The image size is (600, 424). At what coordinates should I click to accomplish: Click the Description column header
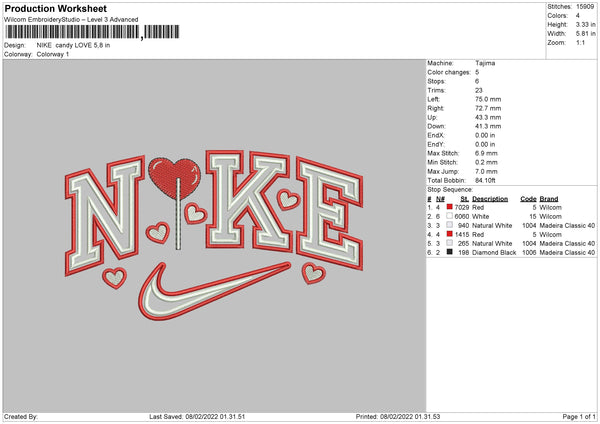pos(490,199)
